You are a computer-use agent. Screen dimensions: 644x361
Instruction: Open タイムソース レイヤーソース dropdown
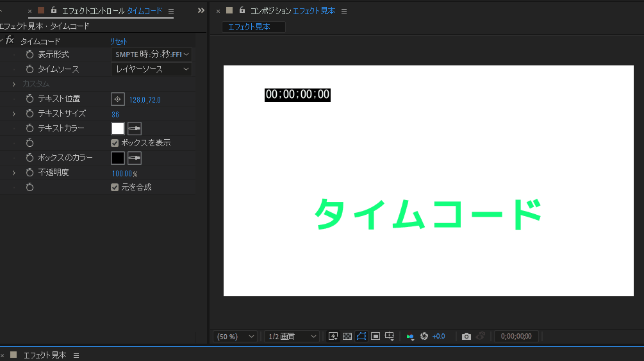point(152,69)
